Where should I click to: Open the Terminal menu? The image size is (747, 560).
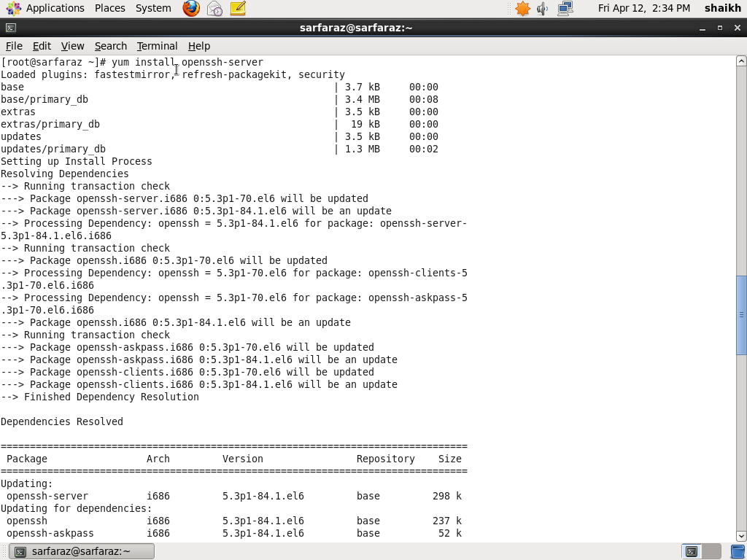[157, 46]
